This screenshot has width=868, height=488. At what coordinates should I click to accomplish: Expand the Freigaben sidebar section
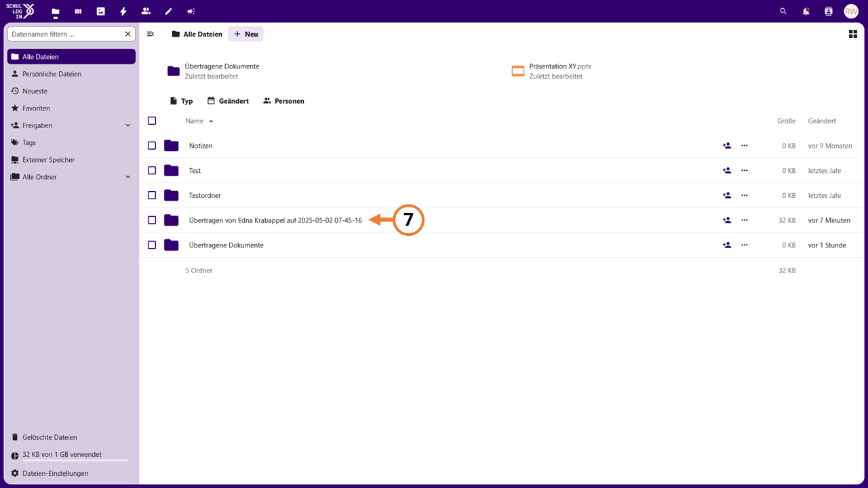[x=128, y=125]
